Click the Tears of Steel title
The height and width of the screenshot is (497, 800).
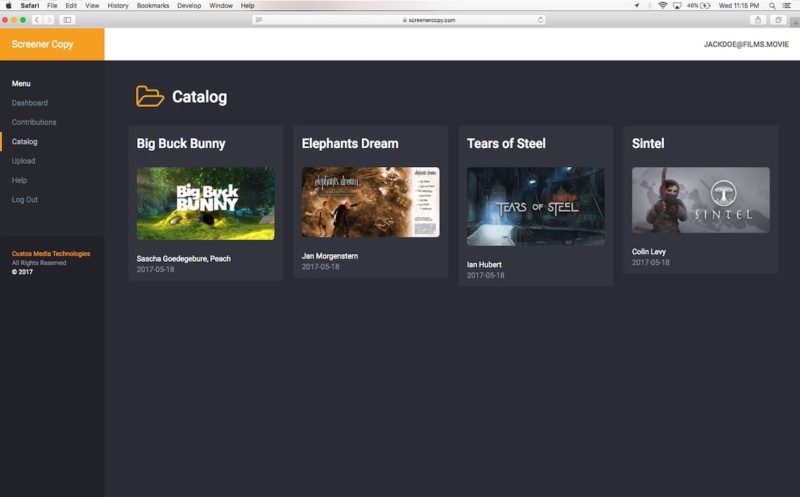point(506,143)
